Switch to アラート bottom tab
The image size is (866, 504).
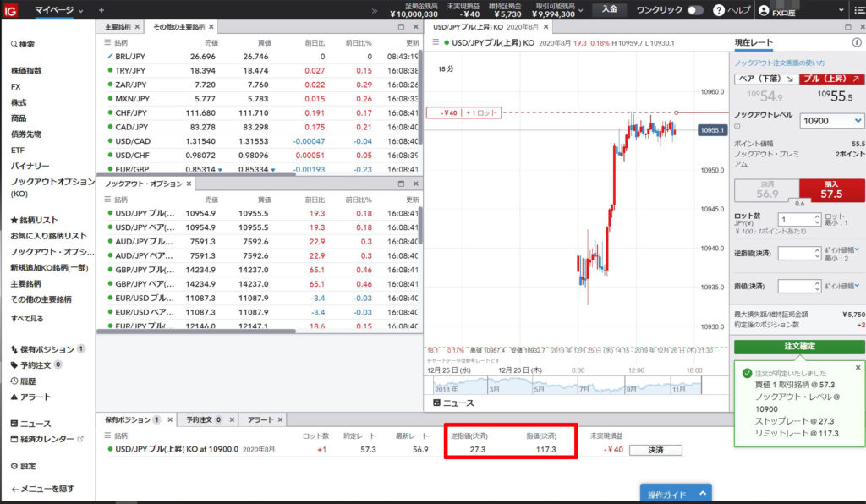point(260,419)
